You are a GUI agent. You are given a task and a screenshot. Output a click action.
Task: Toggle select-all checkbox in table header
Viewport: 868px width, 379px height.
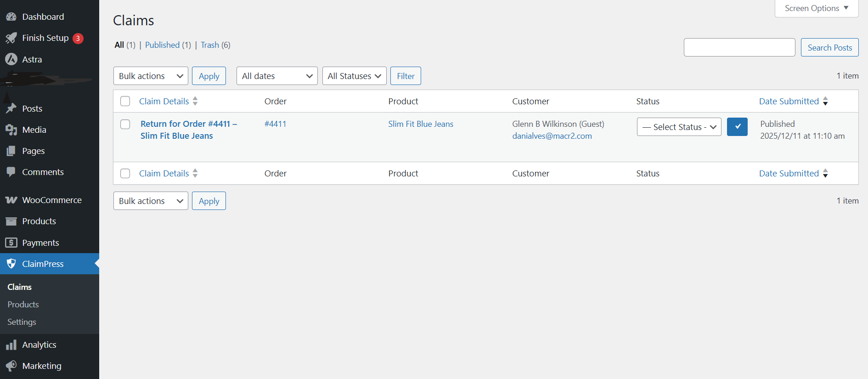(125, 102)
